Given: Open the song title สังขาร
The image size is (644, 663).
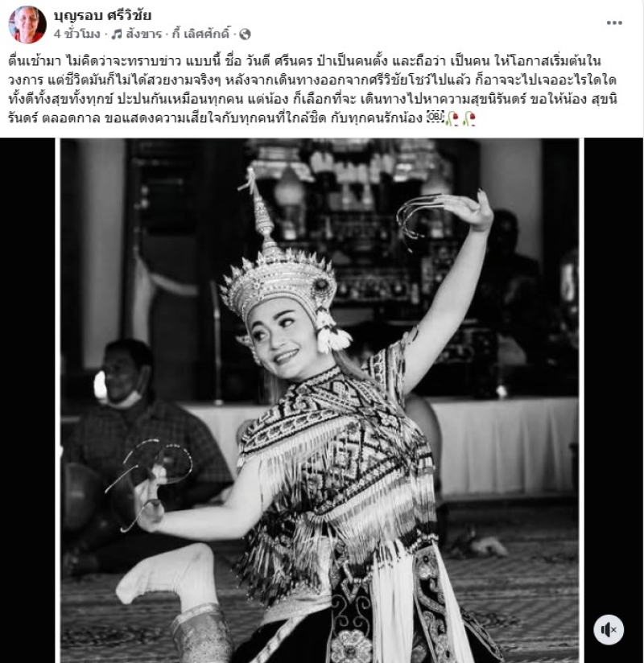Looking at the screenshot, I should tap(144, 34).
